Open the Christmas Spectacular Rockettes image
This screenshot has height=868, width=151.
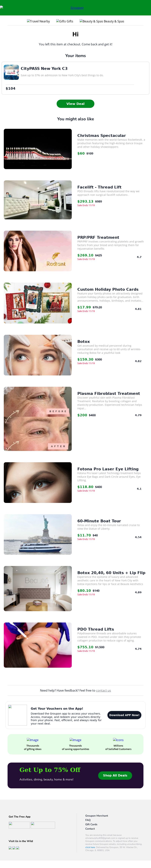(38, 149)
